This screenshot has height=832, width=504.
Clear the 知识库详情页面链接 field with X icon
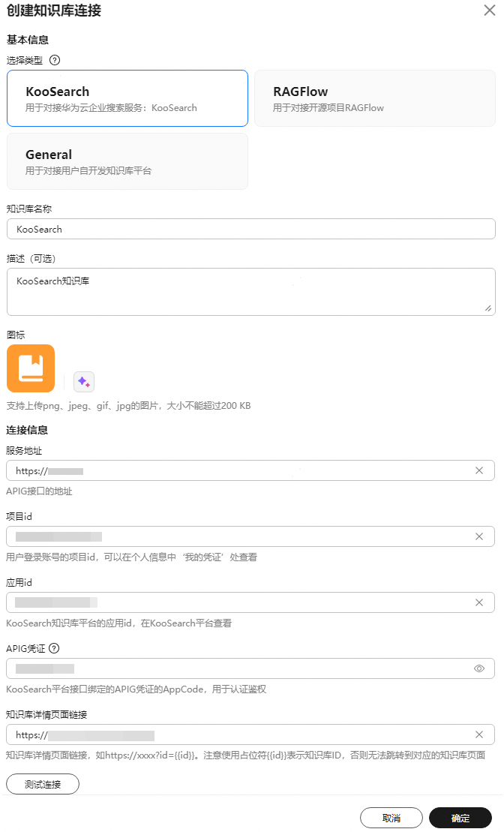(479, 734)
